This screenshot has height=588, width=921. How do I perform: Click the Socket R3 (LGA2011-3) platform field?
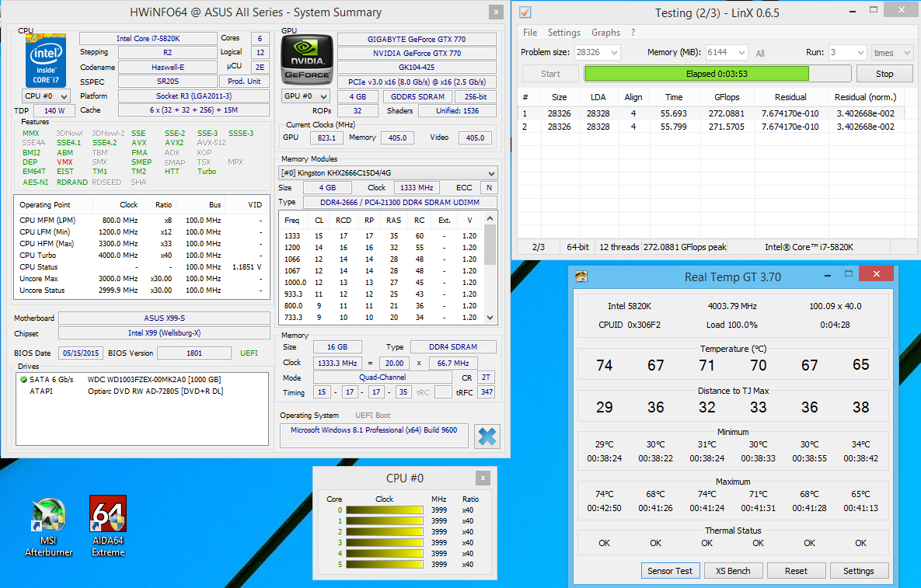(x=194, y=96)
